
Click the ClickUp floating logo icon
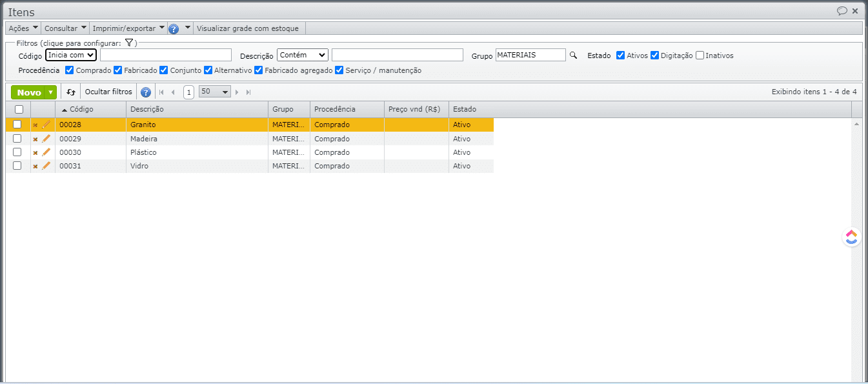pos(852,237)
